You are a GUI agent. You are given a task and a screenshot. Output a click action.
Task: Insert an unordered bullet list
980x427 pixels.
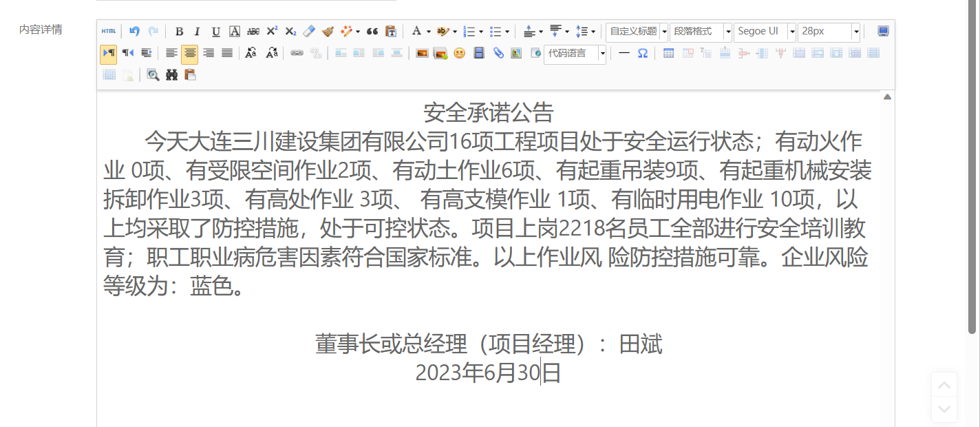(496, 31)
